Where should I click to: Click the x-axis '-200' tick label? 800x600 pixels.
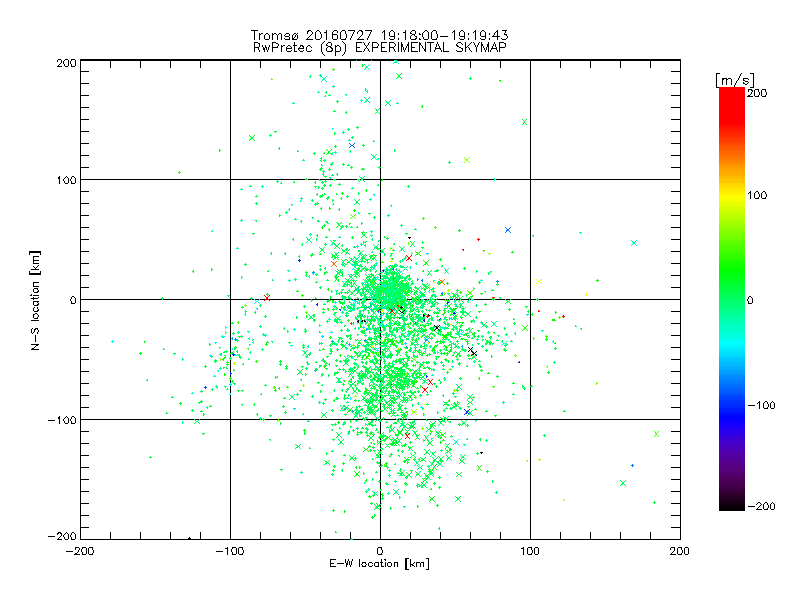(80, 551)
